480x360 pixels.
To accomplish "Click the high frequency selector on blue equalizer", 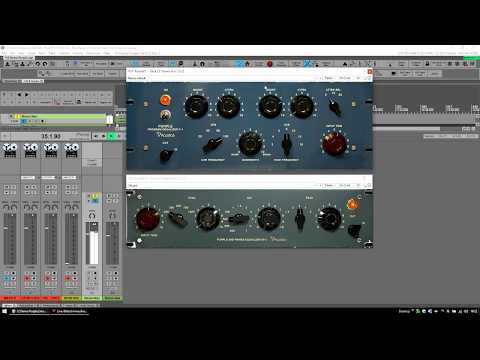I will point(286,144).
